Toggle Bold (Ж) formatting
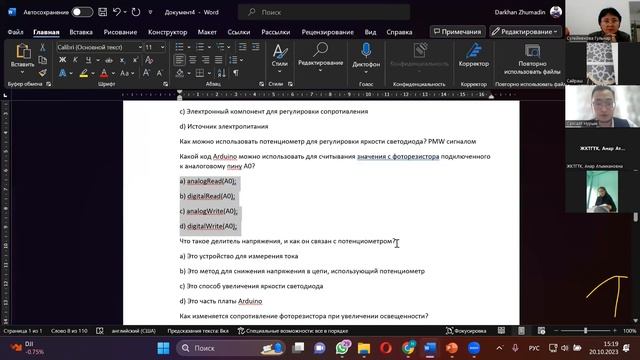Screen dimensions: 640x360 pos(62,60)
